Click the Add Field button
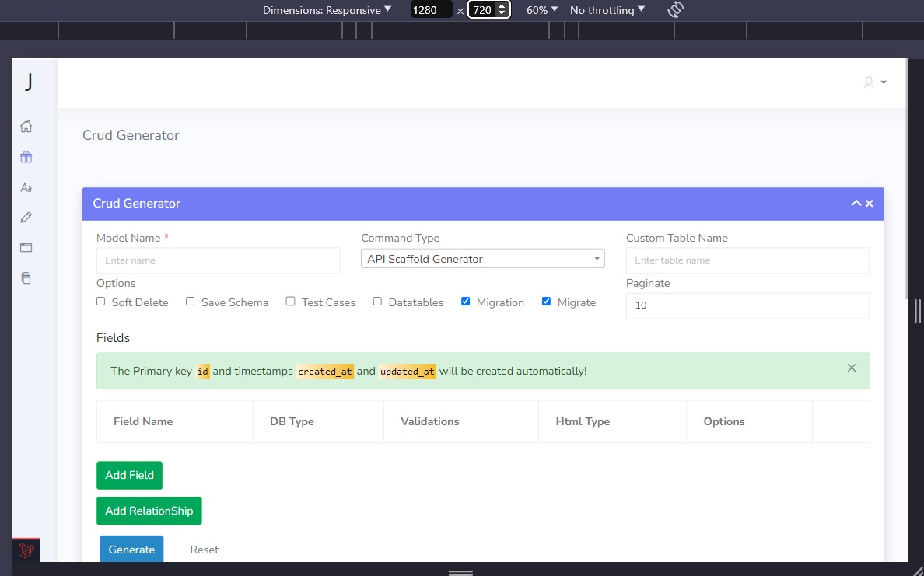Viewport: 924px width, 576px height. (x=129, y=475)
